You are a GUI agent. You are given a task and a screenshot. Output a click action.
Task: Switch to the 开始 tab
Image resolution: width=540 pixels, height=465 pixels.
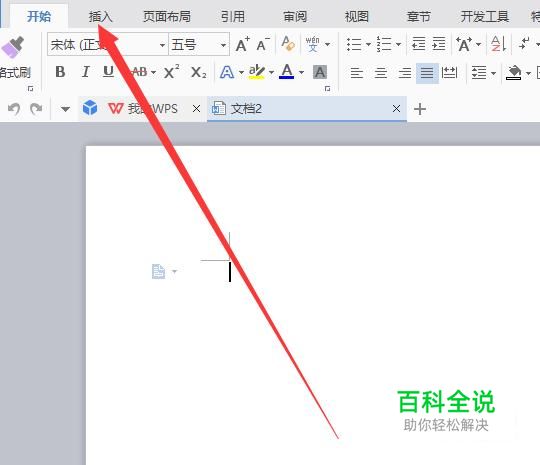(39, 16)
